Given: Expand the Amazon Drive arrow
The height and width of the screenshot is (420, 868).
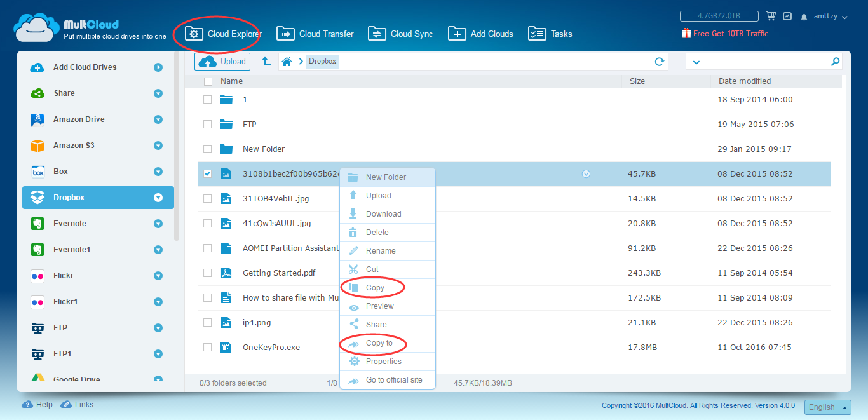Looking at the screenshot, I should point(158,119).
